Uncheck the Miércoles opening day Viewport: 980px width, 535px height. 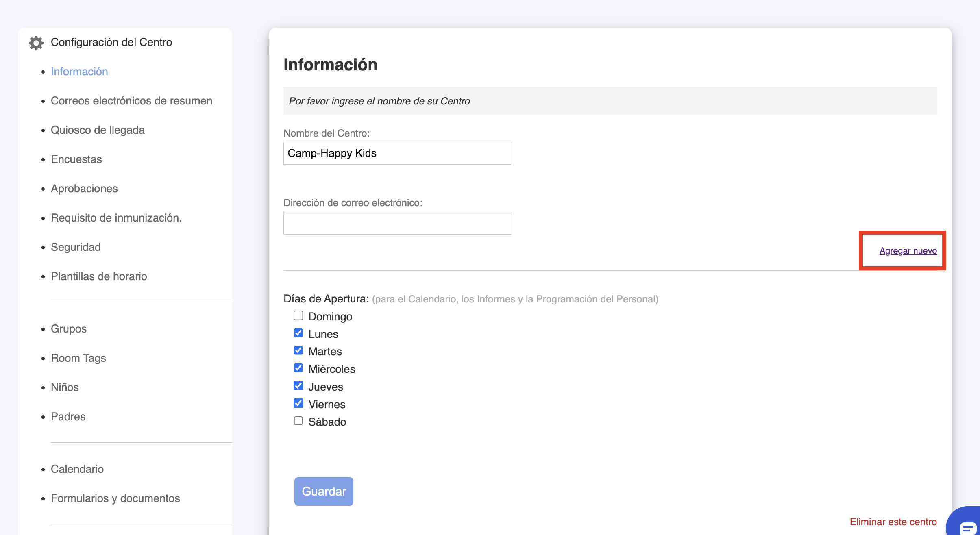click(x=298, y=368)
